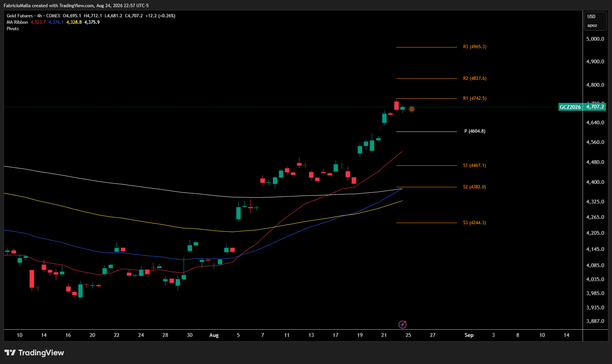Click the 17 date label on the time axis
Screen dimensions: 612x364
coord(336,335)
